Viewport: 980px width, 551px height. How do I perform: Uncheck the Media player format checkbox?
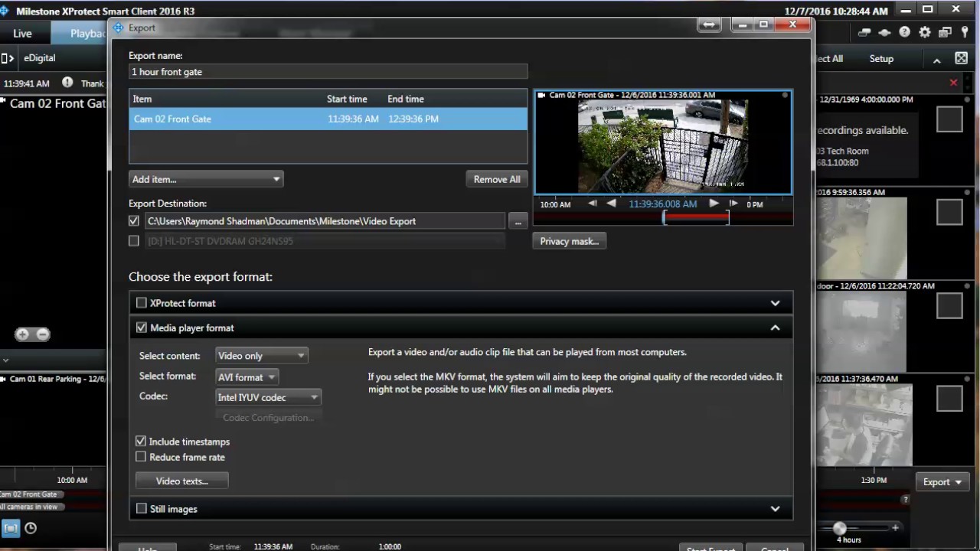click(x=142, y=328)
